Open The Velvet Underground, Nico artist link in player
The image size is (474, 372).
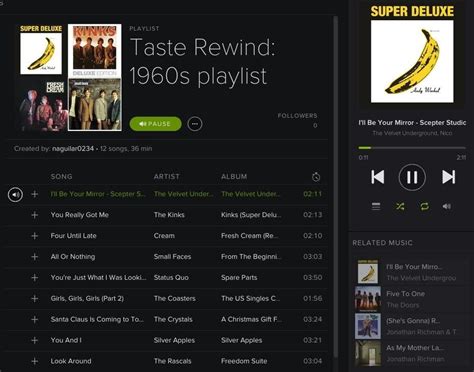pos(412,133)
